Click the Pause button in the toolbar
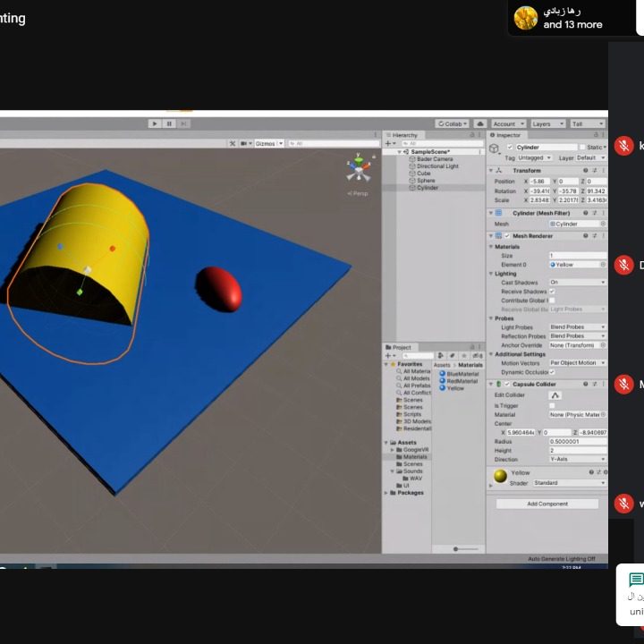 coord(169,123)
